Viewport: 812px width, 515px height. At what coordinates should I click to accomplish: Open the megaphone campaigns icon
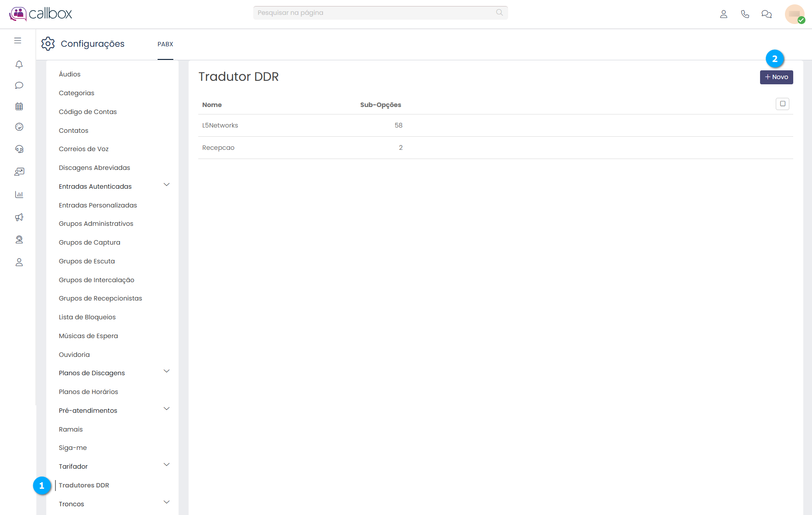[19, 217]
